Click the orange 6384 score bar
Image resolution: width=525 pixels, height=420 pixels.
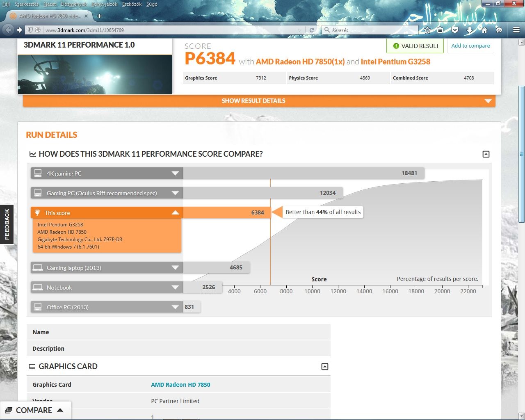pos(226,212)
